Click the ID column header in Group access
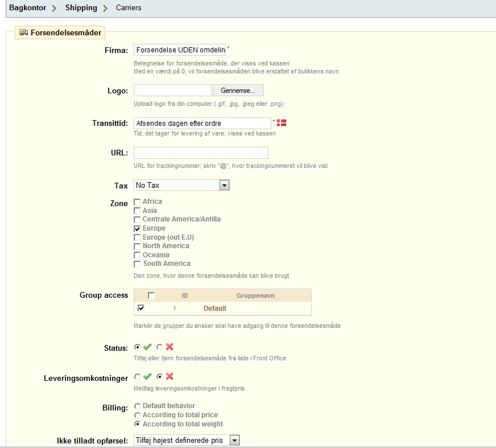This screenshot has width=496, height=448. (185, 295)
